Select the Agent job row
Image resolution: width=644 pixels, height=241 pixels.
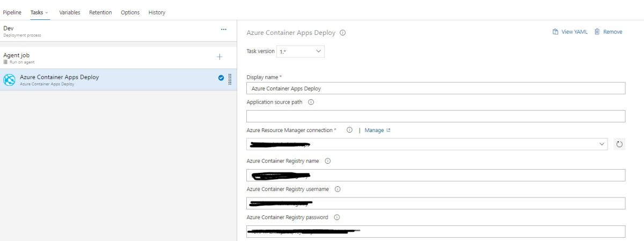click(x=118, y=57)
